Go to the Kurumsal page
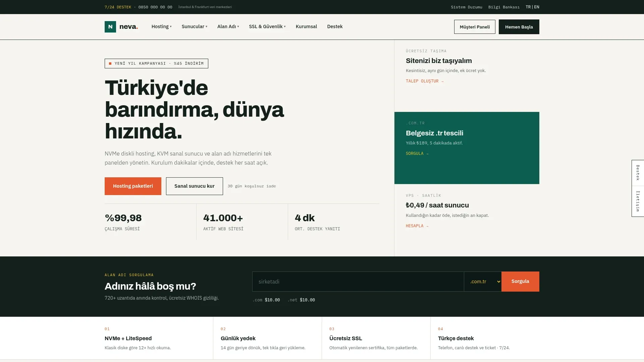This screenshot has width=644, height=362. (x=306, y=26)
